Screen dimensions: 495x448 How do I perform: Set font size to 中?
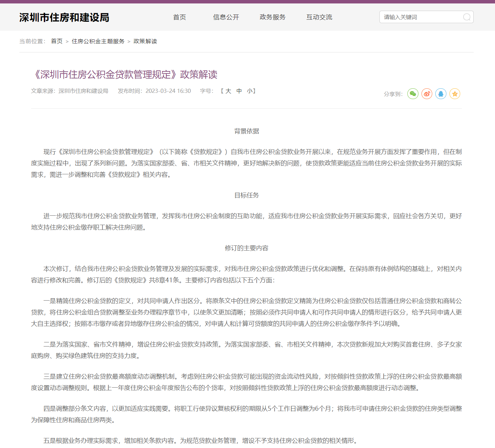[239, 91]
